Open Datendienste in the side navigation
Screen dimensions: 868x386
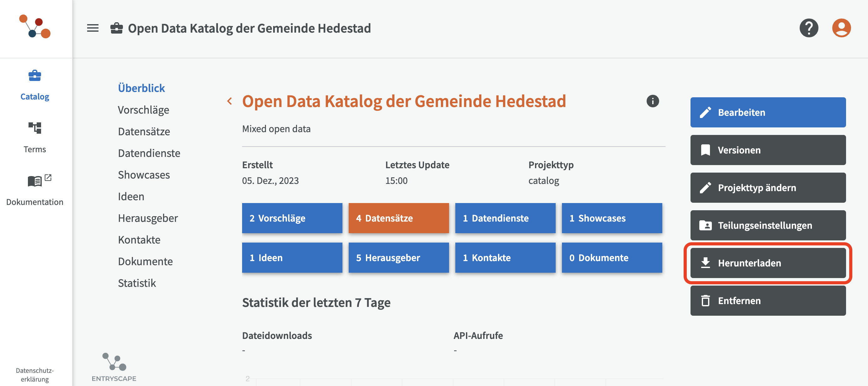coord(149,153)
